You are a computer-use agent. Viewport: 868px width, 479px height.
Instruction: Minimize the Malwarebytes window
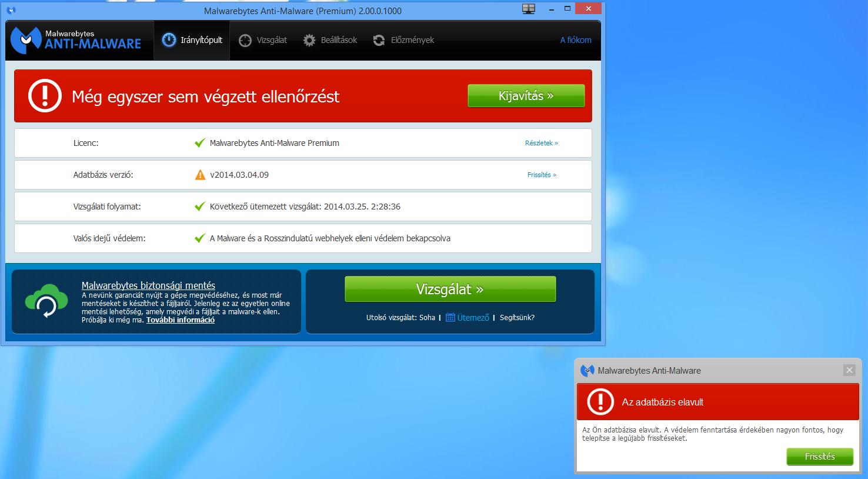tap(552, 9)
